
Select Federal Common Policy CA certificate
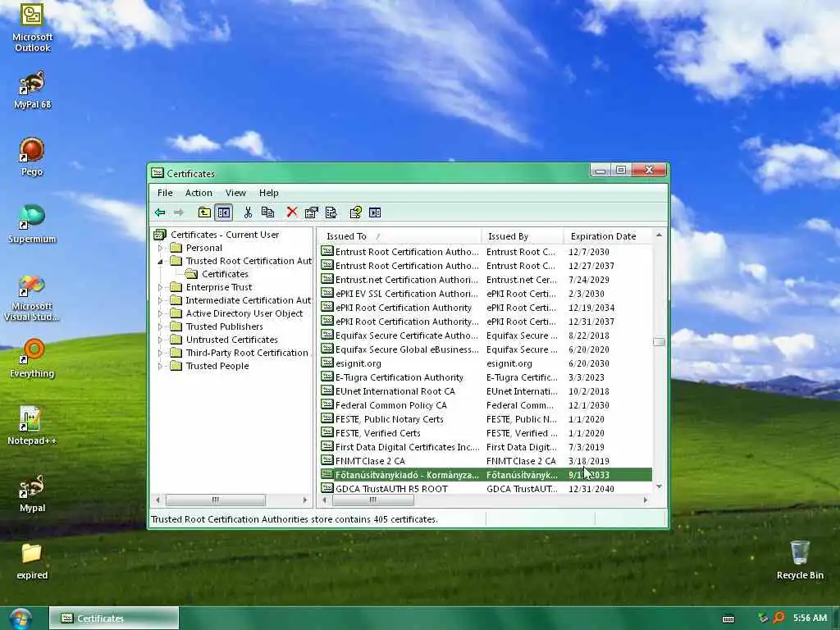(x=486, y=405)
